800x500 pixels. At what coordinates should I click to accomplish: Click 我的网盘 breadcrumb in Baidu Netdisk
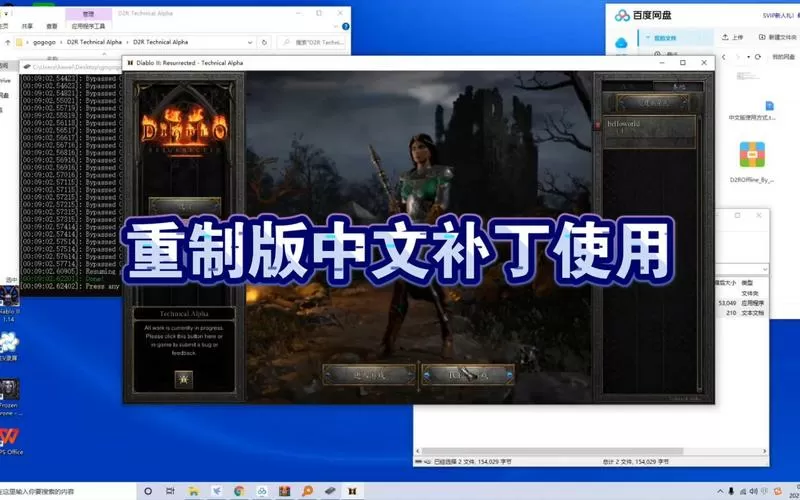pyautogui.click(x=783, y=57)
